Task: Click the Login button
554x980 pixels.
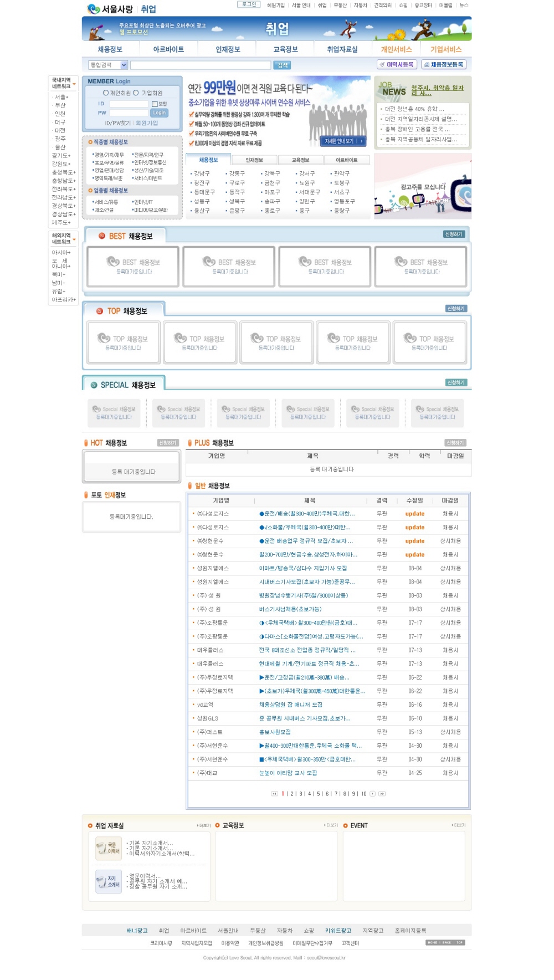Action: pyautogui.click(x=159, y=113)
